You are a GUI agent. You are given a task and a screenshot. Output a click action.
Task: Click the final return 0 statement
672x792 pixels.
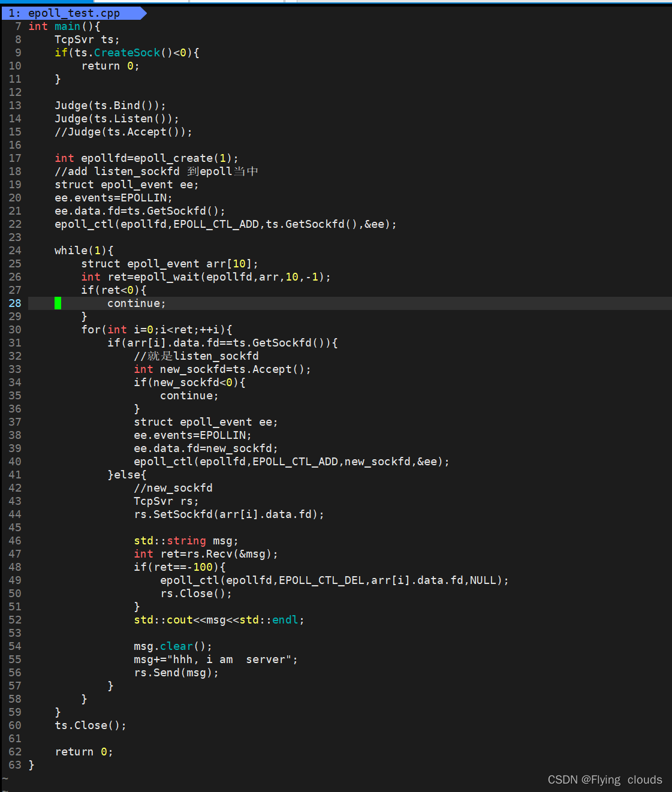(x=83, y=752)
